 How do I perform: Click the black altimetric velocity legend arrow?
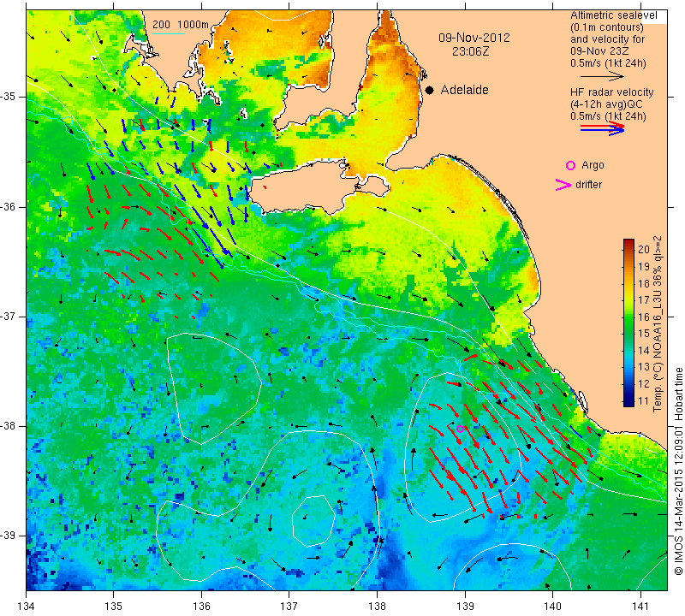[602, 76]
